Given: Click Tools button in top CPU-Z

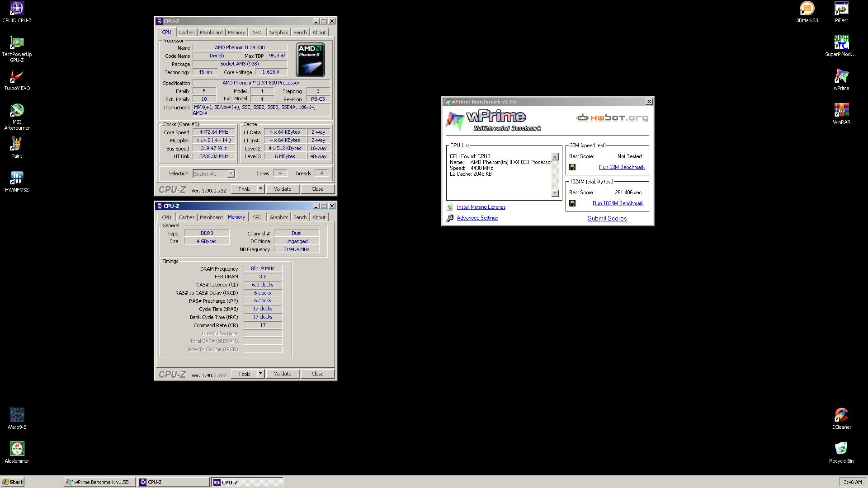Looking at the screenshot, I should [x=244, y=189].
